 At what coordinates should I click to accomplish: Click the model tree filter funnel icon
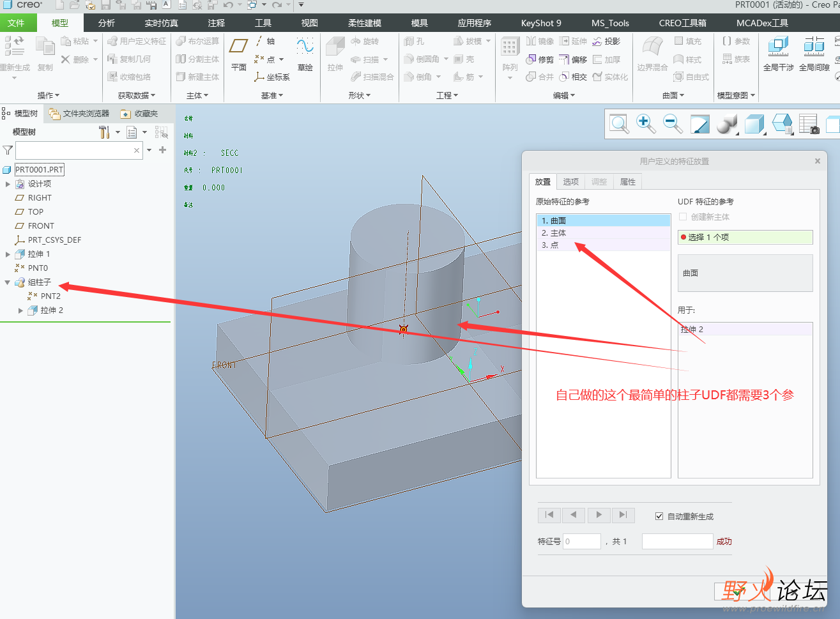coord(8,150)
